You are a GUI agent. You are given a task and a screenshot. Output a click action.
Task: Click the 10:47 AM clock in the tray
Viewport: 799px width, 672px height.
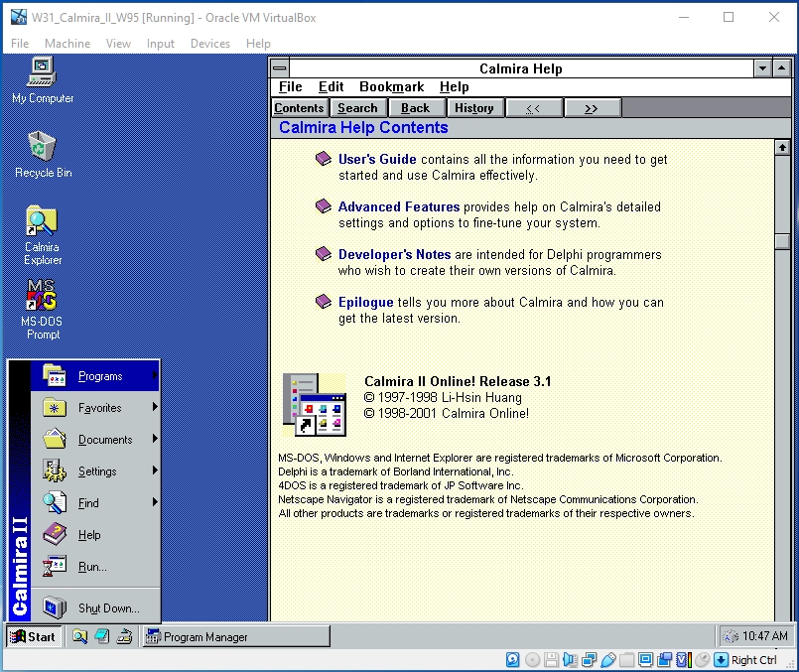[x=765, y=636]
